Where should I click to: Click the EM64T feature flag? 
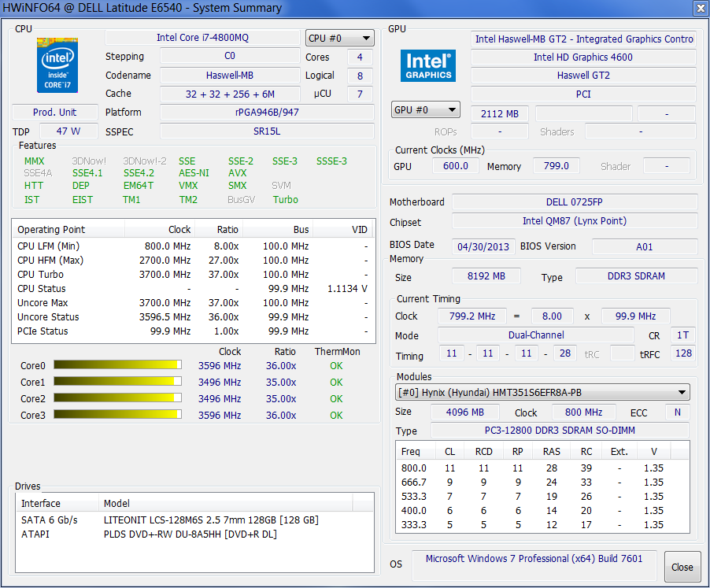click(x=138, y=186)
